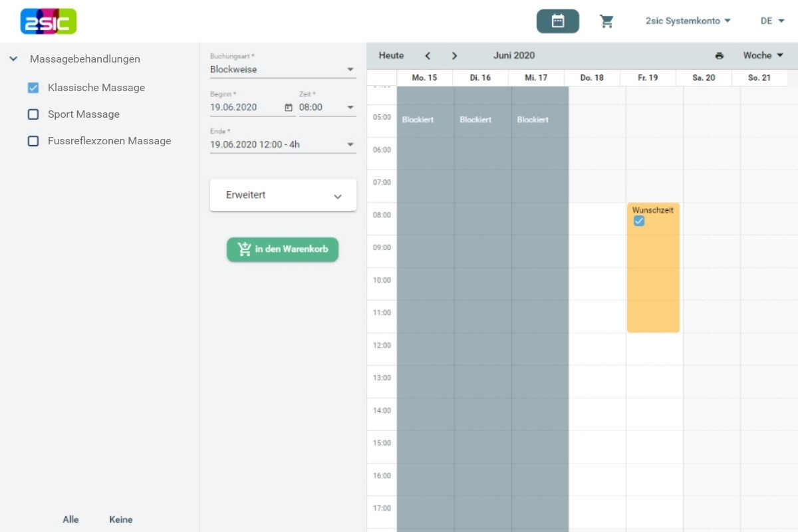Uncheck Klassische Massage checkbox
Screen dimensions: 798x532
(x=33, y=88)
